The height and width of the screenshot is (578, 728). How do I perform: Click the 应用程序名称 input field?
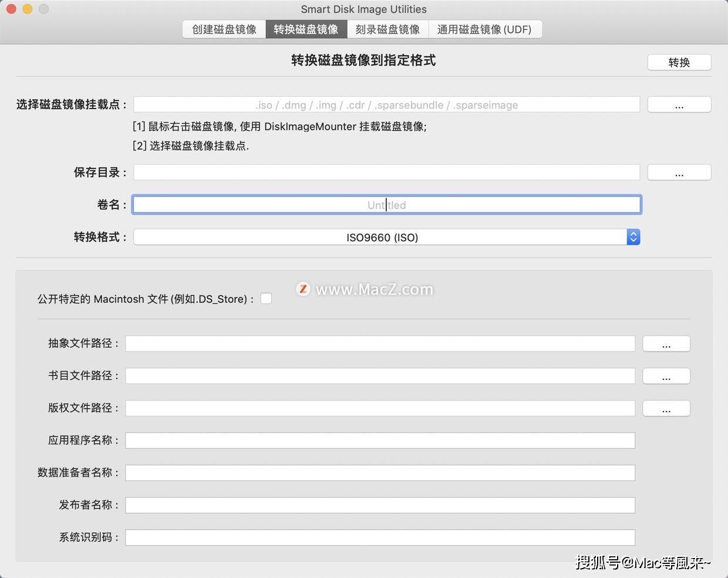click(x=382, y=440)
